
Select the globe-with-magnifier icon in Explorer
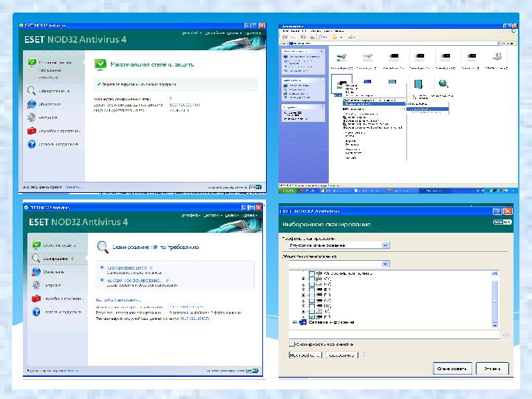point(443,83)
